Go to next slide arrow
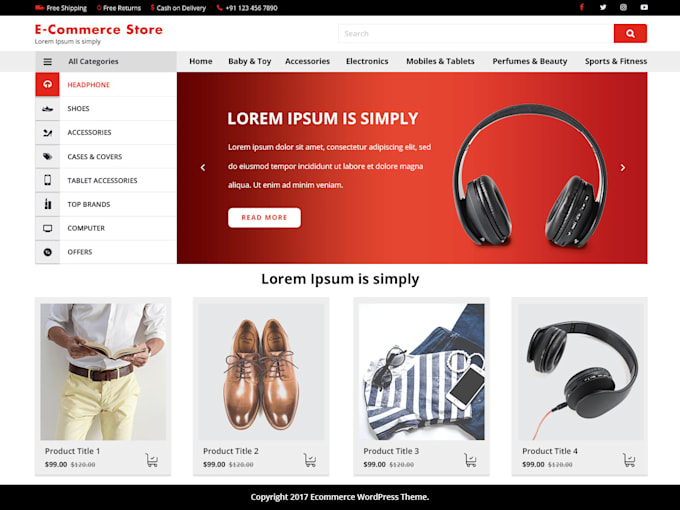 click(x=623, y=167)
